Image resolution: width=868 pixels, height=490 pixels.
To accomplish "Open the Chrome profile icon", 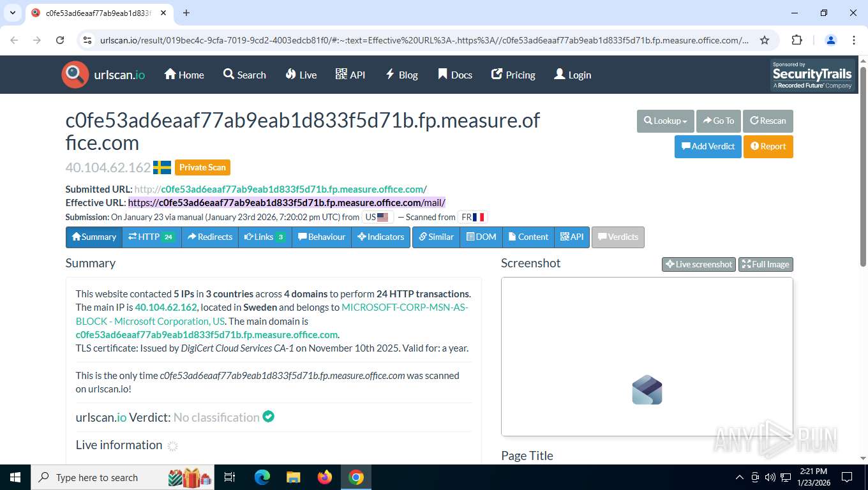I will (x=831, y=40).
